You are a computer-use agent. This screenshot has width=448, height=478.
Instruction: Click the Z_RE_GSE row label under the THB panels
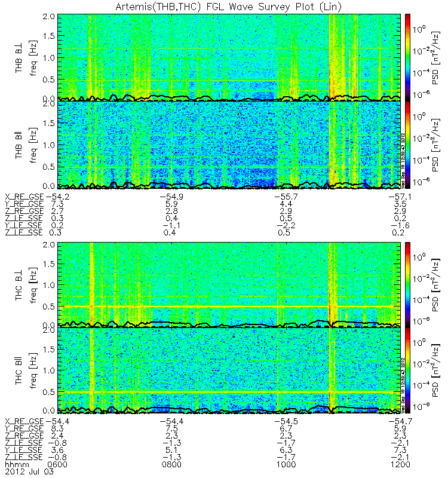pos(24,211)
